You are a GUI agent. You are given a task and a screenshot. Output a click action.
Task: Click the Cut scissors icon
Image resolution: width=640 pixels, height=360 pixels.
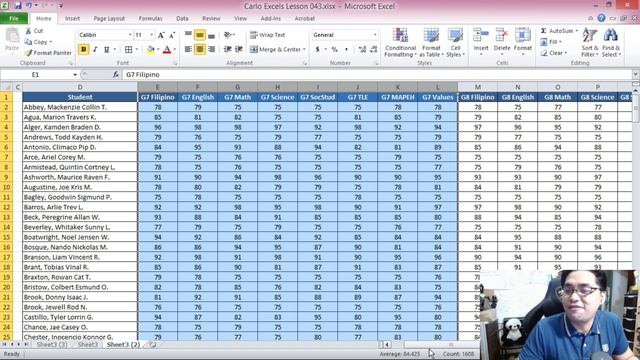28,31
